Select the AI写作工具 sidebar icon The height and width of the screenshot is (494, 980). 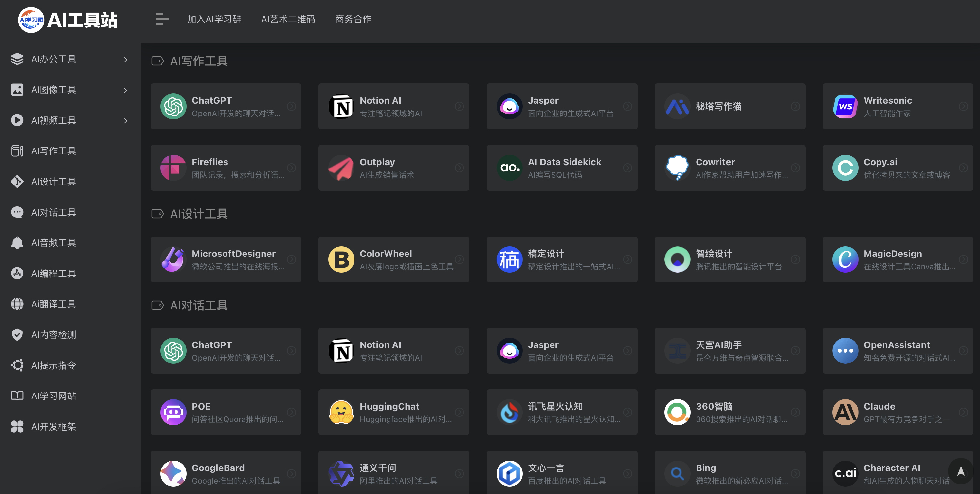[x=17, y=151]
